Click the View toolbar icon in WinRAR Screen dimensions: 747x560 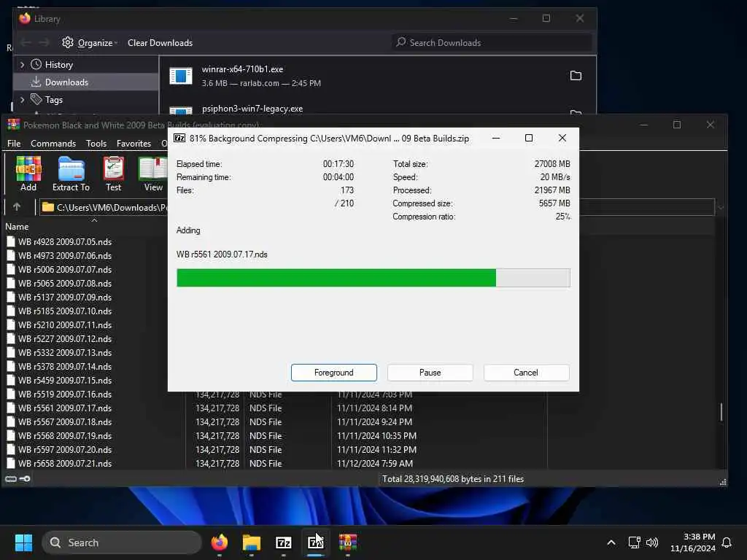153,174
